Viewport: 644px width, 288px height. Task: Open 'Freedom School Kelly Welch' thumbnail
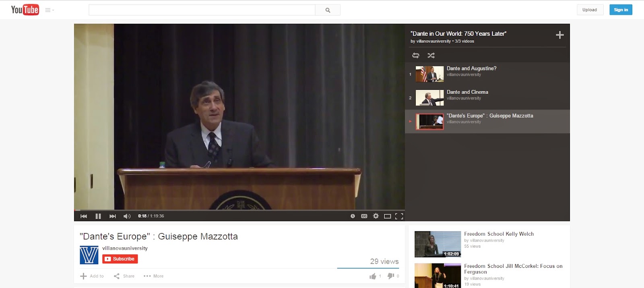pyautogui.click(x=438, y=244)
